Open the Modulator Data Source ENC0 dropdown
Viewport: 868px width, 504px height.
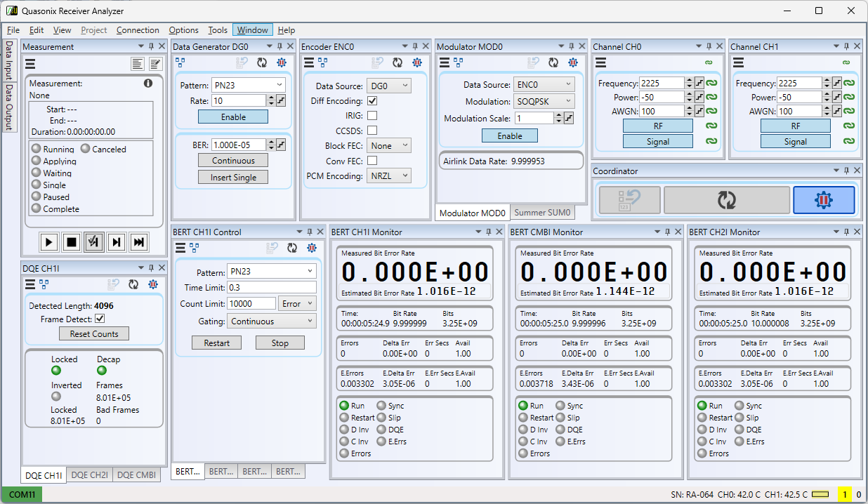click(x=544, y=84)
